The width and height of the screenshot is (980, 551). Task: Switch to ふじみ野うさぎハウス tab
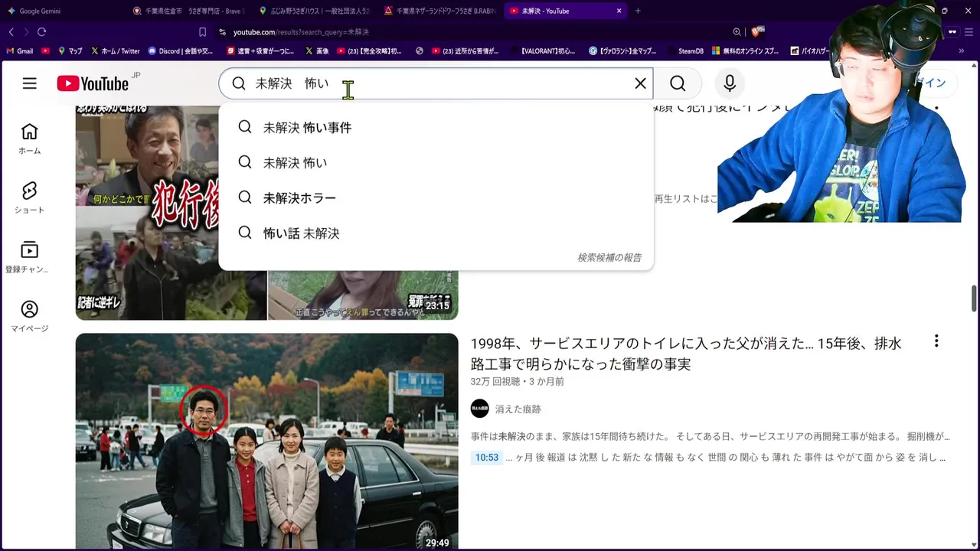tap(314, 11)
